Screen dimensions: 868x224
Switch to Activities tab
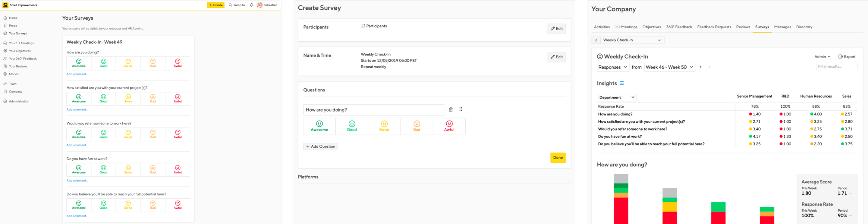pos(602,27)
